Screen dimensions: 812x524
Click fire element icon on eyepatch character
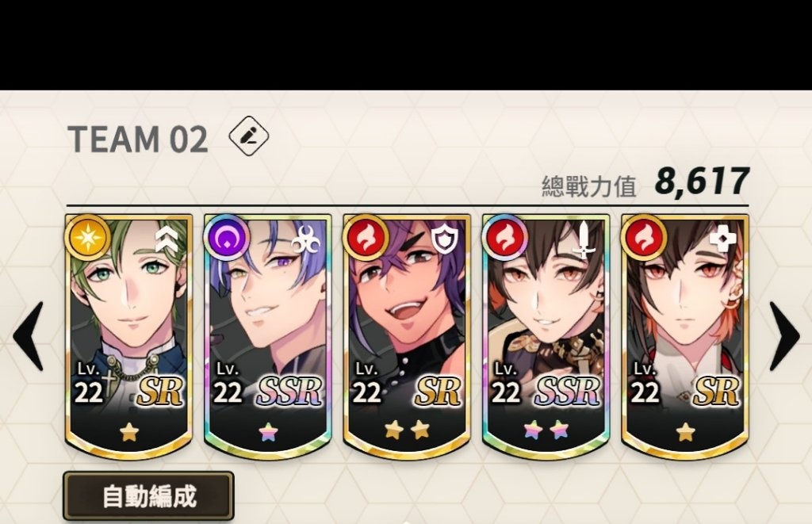coord(366,238)
